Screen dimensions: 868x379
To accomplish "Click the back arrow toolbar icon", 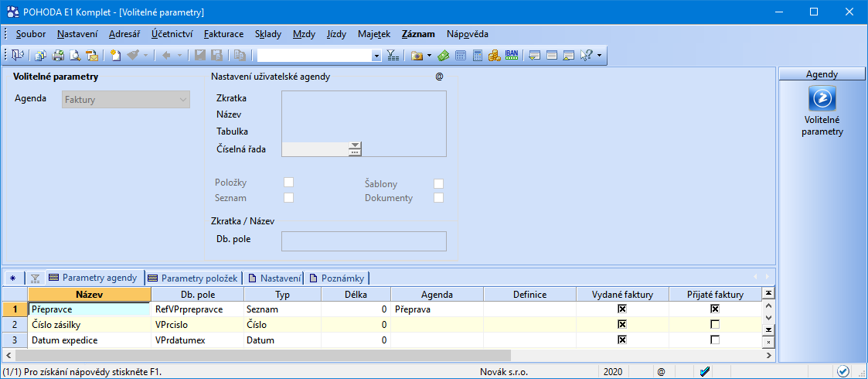I will 165,55.
